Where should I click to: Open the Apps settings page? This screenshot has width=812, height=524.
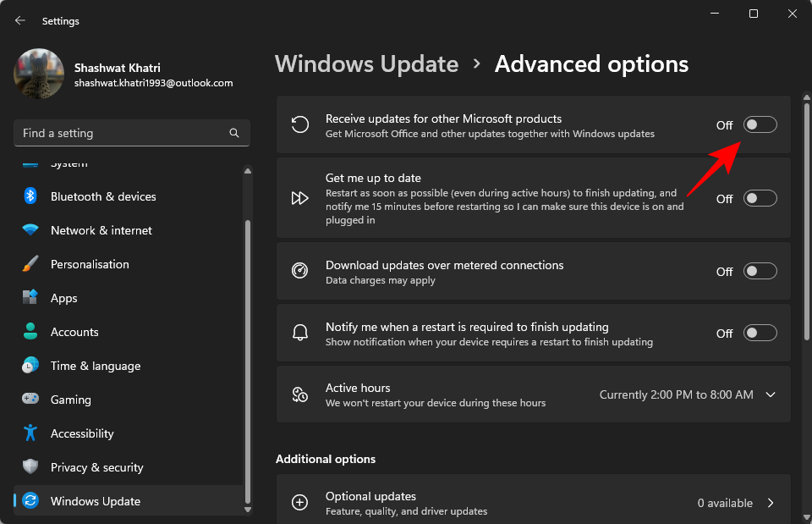(x=63, y=298)
